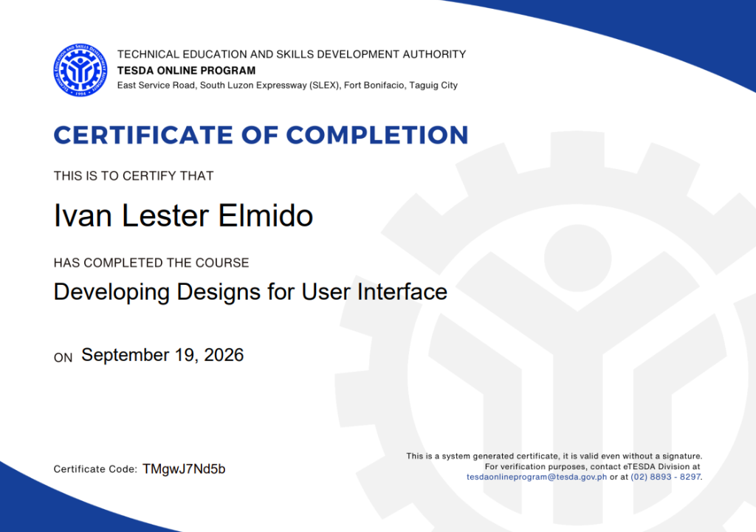Click the TESDA circular logo seal
This screenshot has width=756, height=532.
(x=80, y=70)
